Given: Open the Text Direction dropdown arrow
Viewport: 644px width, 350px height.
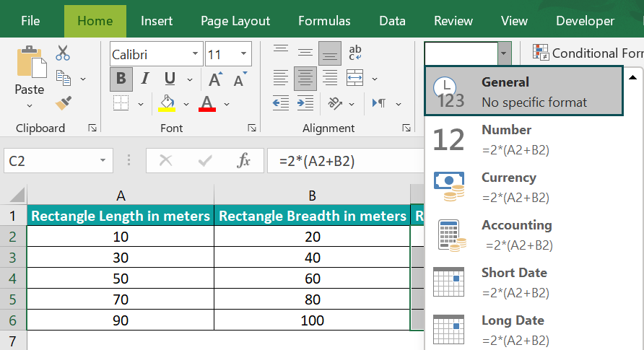Looking at the screenshot, I should click(399, 104).
